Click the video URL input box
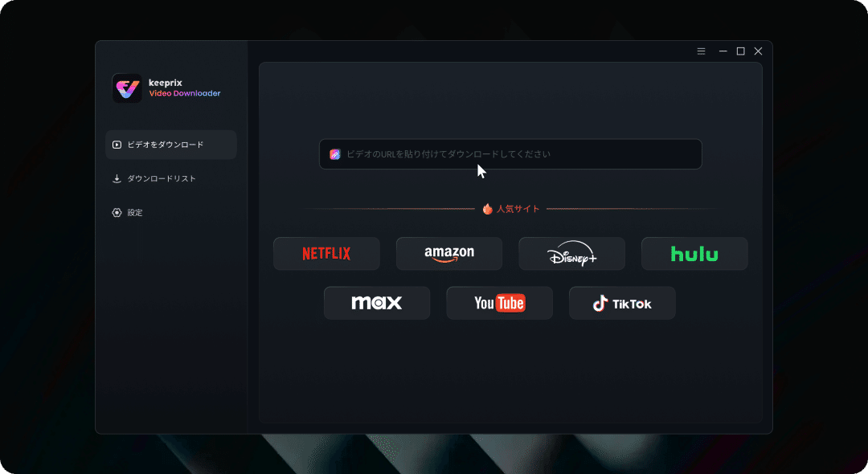868x474 pixels. point(510,153)
